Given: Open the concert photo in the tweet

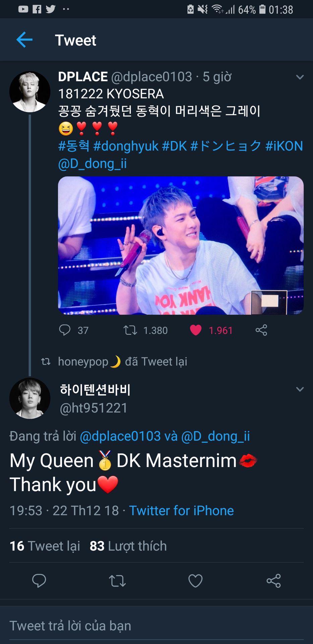Looking at the screenshot, I should point(181,246).
